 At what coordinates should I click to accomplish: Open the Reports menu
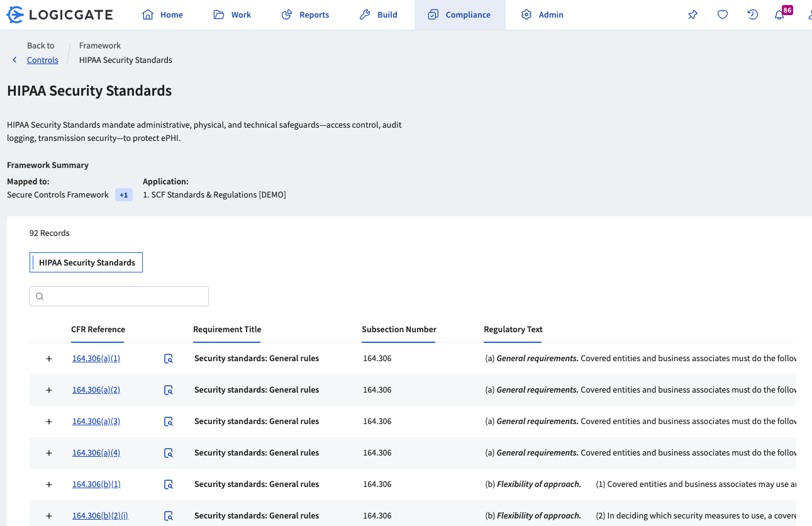[x=305, y=14]
